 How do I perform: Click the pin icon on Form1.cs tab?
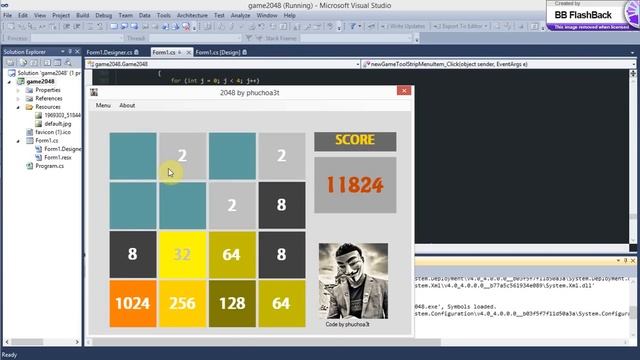pos(180,52)
